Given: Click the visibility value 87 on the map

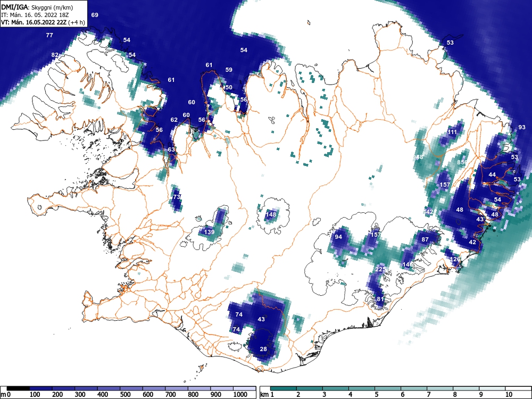Looking at the screenshot, I should pyautogui.click(x=425, y=239).
